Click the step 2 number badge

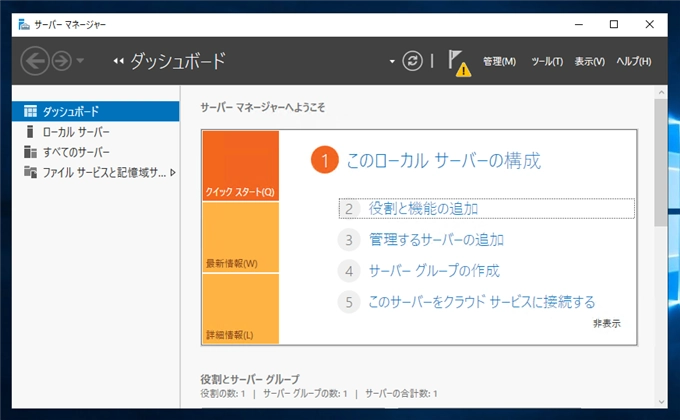[349, 209]
